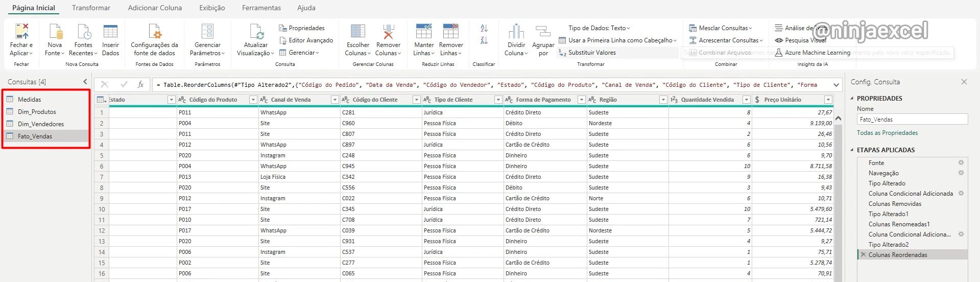The height and width of the screenshot is (282, 980).
Task: Click the Fechar e Aplicar icon
Action: [21, 32]
